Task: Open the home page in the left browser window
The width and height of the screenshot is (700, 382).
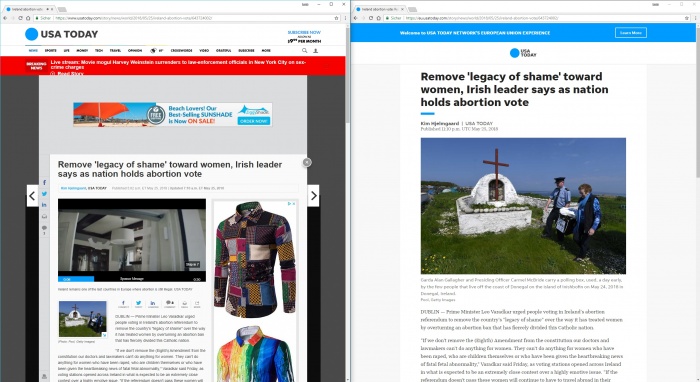Action: 28,18
